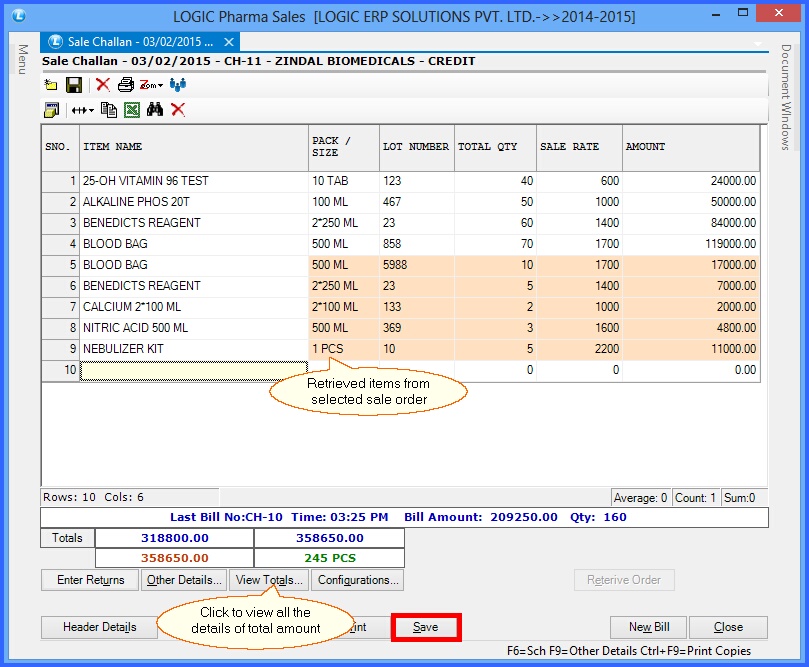The image size is (809, 667).
Task: Click the red X icon beside the binoculars
Action: click(178, 109)
